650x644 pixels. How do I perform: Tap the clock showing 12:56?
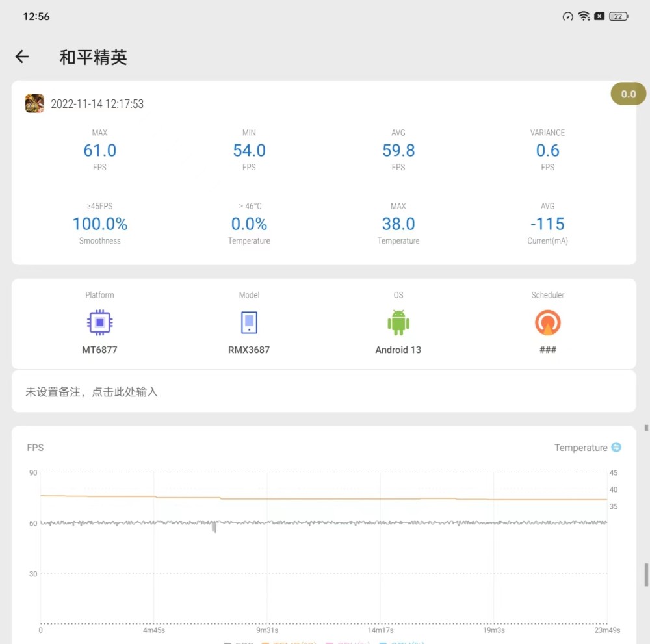(x=36, y=17)
